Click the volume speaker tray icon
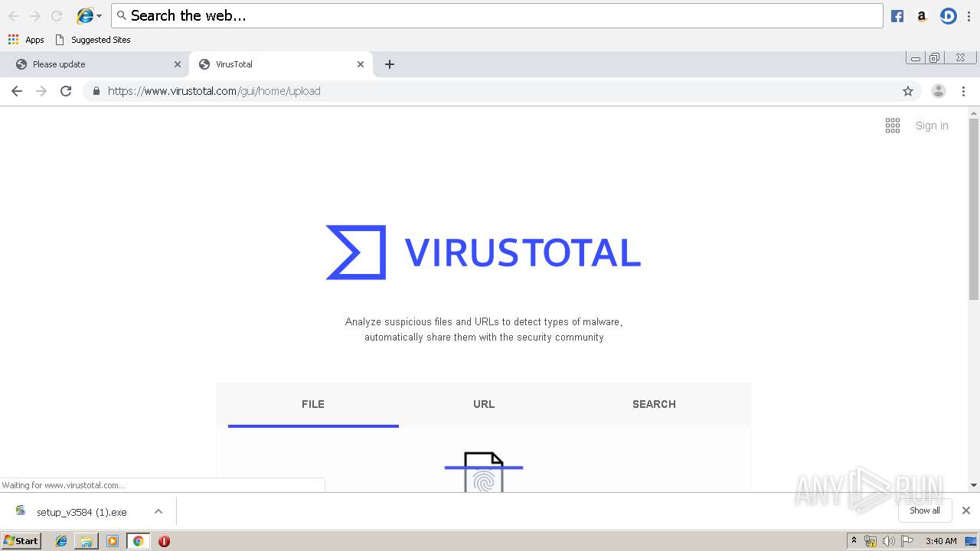The image size is (980, 551). click(888, 541)
